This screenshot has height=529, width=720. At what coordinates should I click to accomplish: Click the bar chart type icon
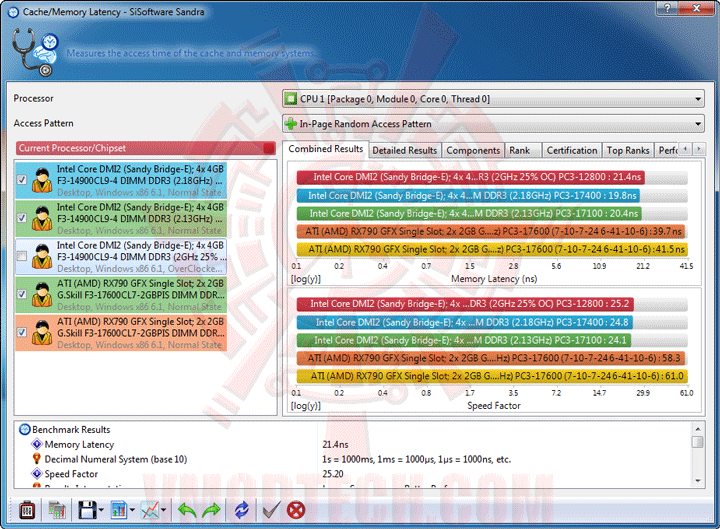pyautogui.click(x=119, y=510)
